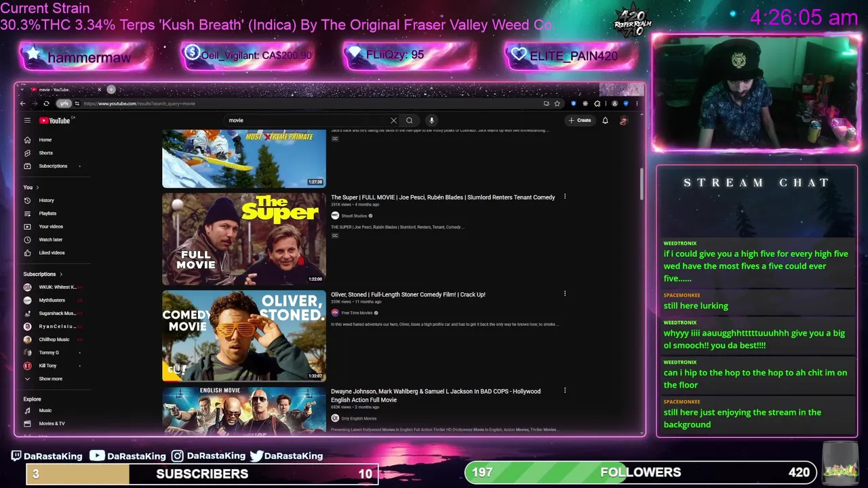Start voice search with the microphone
Screen dimensions: 868x488
click(431, 121)
